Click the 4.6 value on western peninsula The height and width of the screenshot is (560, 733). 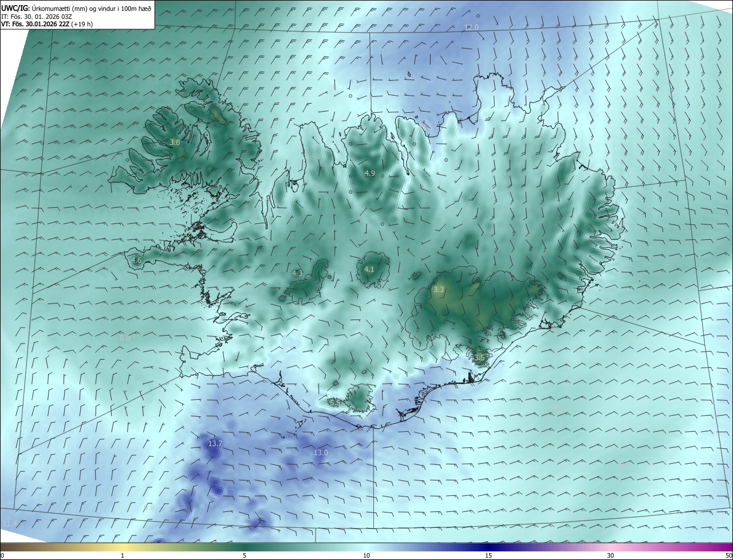tap(136, 260)
